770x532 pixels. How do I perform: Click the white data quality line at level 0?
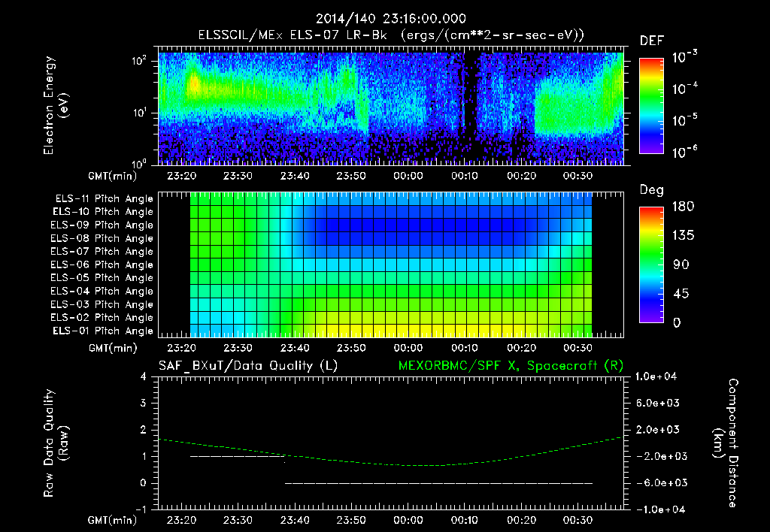[438, 483]
